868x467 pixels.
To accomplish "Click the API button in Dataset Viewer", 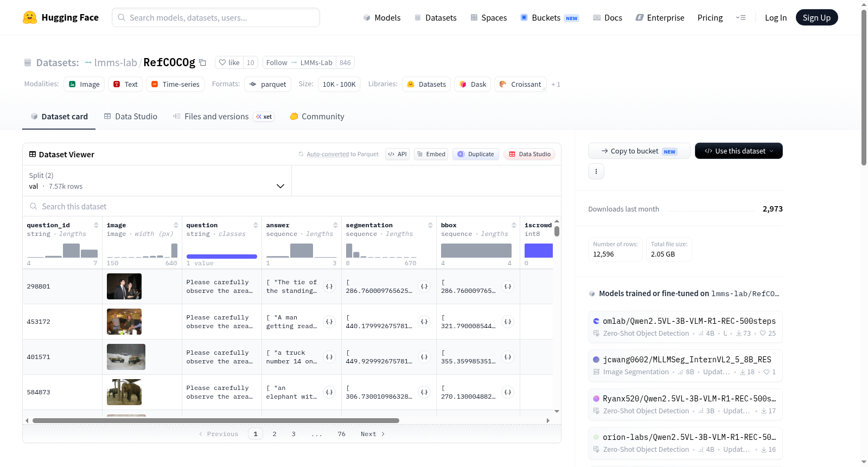I will [397, 154].
